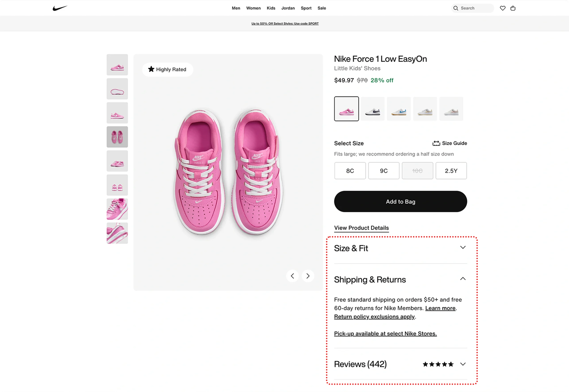The width and height of the screenshot is (569, 392).
Task: Show the previous product image
Action: pyautogui.click(x=292, y=276)
